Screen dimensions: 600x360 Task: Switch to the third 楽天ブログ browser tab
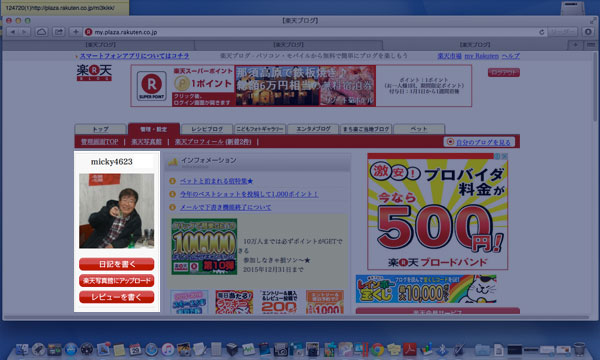click(x=475, y=45)
